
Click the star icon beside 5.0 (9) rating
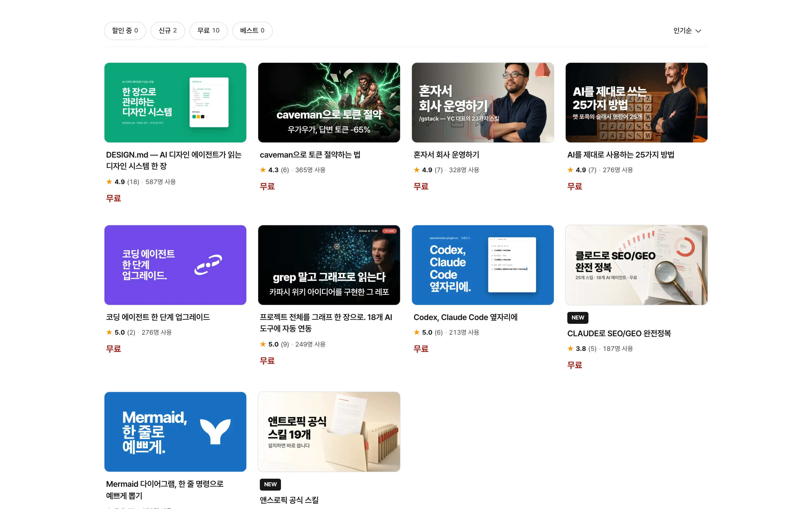[263, 344]
